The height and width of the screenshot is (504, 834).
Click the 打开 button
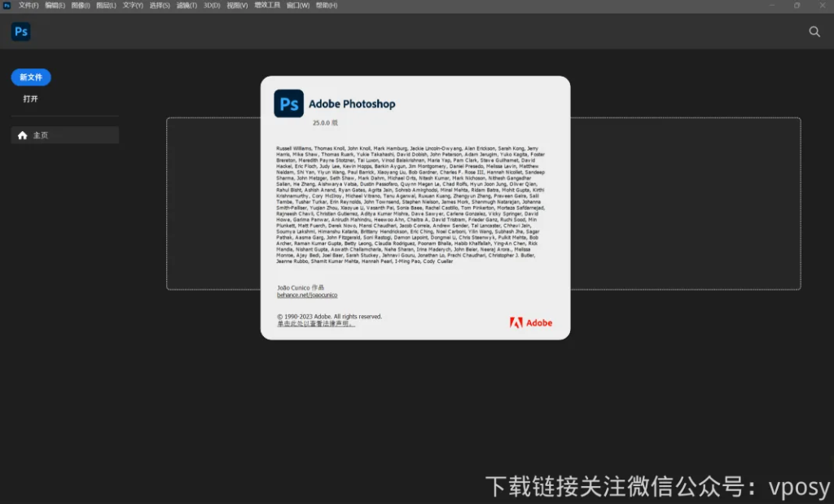30,99
